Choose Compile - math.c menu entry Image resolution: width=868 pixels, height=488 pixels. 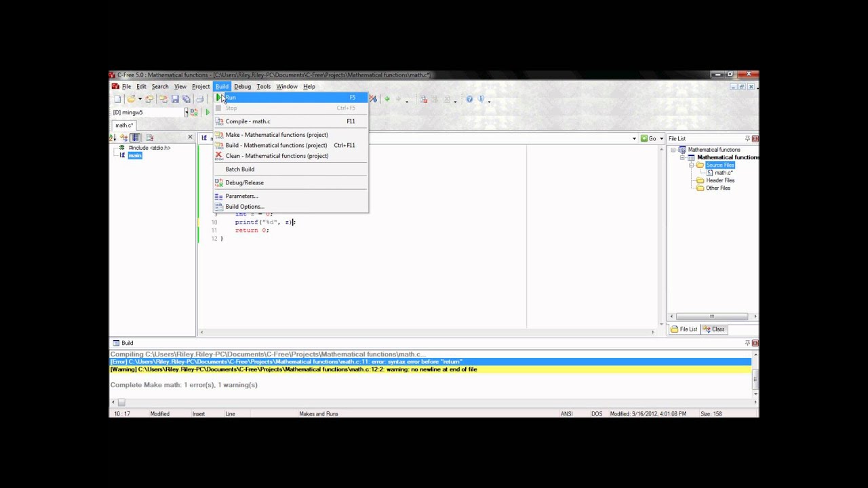click(291, 121)
